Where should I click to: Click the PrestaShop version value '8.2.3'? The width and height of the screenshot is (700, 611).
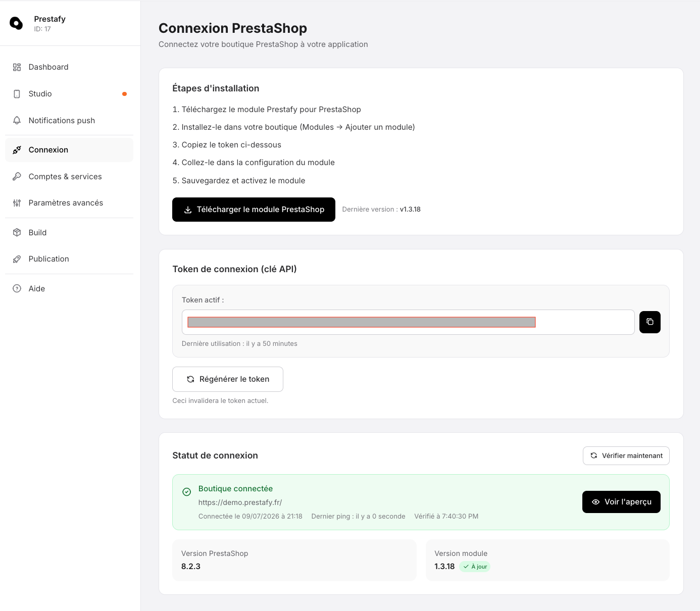coord(191,567)
